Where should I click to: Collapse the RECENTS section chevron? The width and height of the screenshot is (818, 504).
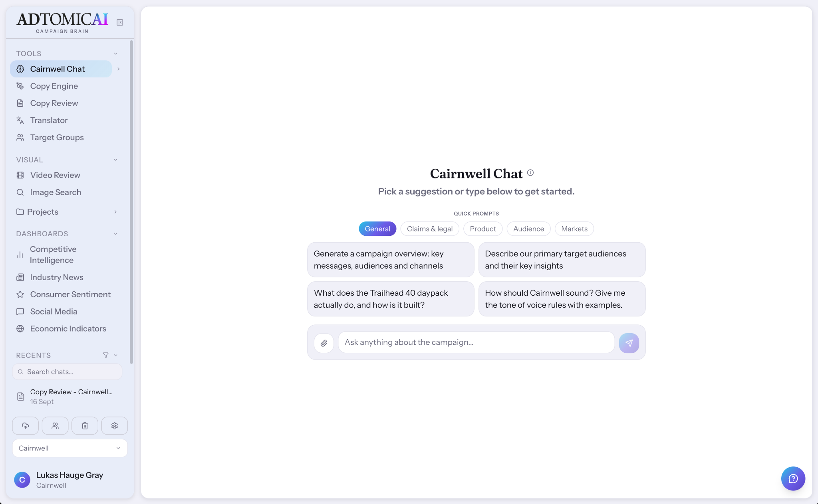tap(115, 355)
